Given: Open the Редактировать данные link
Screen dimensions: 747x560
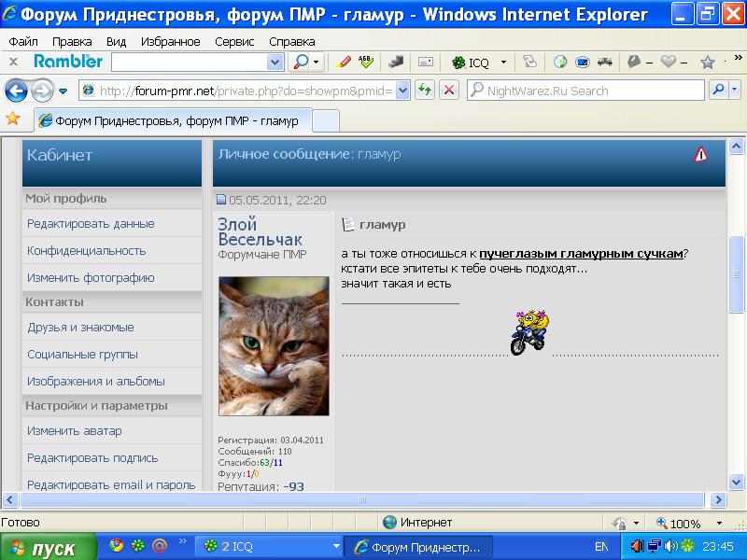Looking at the screenshot, I should tap(91, 224).
